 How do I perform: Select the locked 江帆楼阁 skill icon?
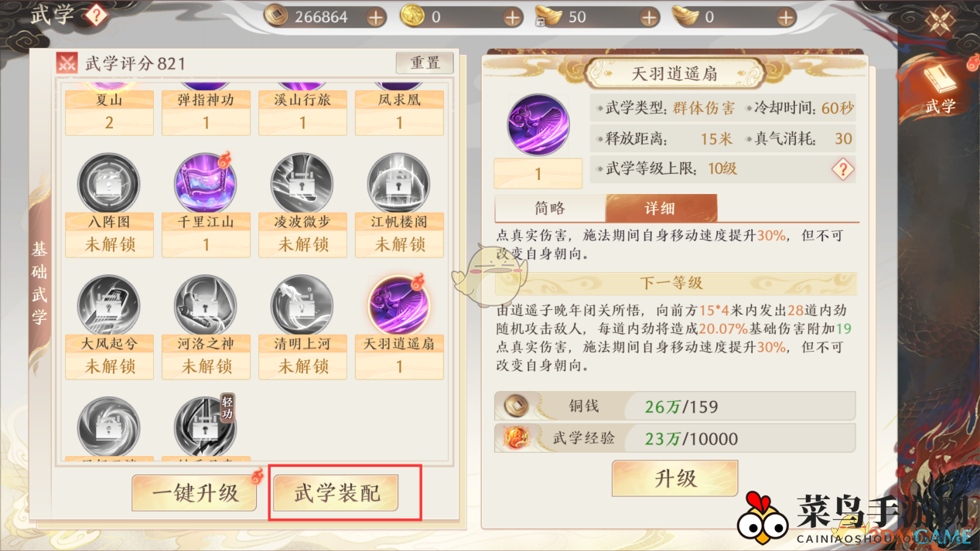coord(399,183)
